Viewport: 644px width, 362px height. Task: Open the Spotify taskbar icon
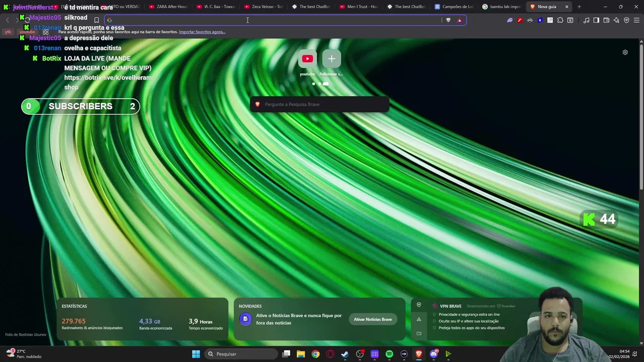pyautogui.click(x=389, y=354)
